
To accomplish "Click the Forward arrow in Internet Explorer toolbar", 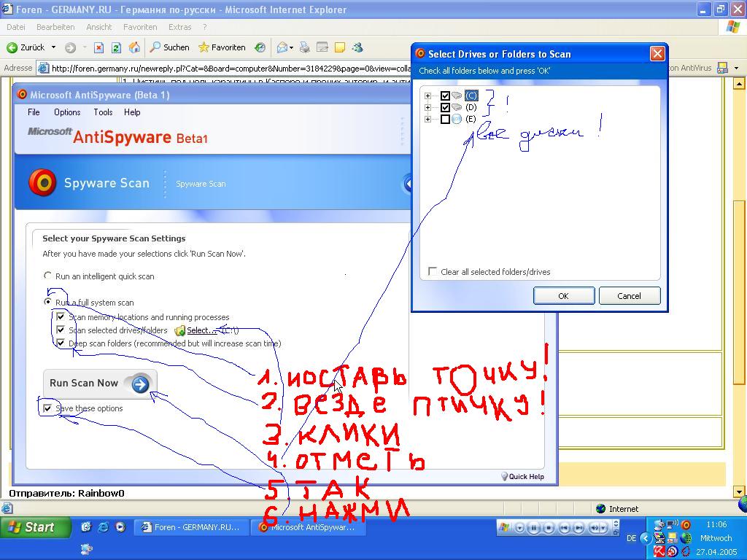I will tap(71, 47).
